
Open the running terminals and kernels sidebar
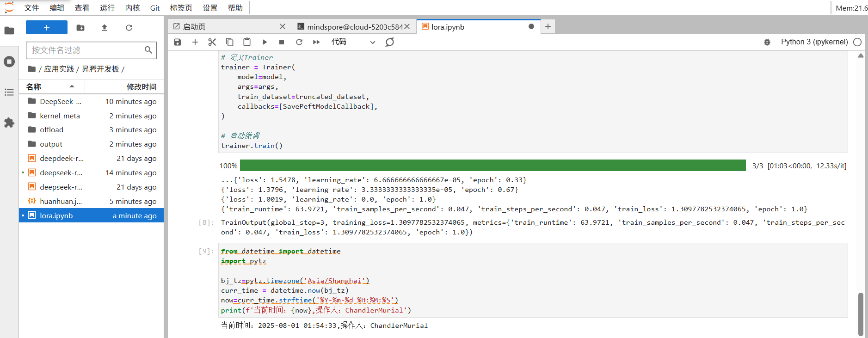tap(9, 61)
